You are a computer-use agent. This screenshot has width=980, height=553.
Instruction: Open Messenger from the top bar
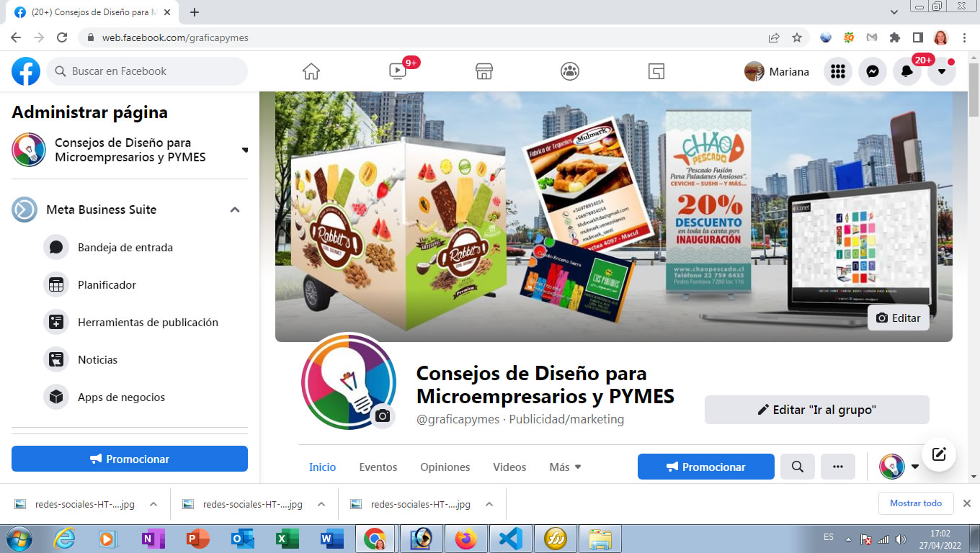click(873, 71)
